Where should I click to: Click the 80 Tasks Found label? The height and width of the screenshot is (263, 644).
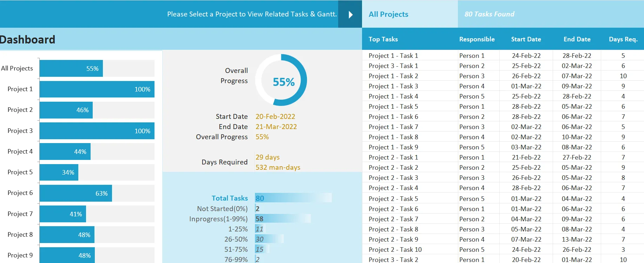pos(489,14)
